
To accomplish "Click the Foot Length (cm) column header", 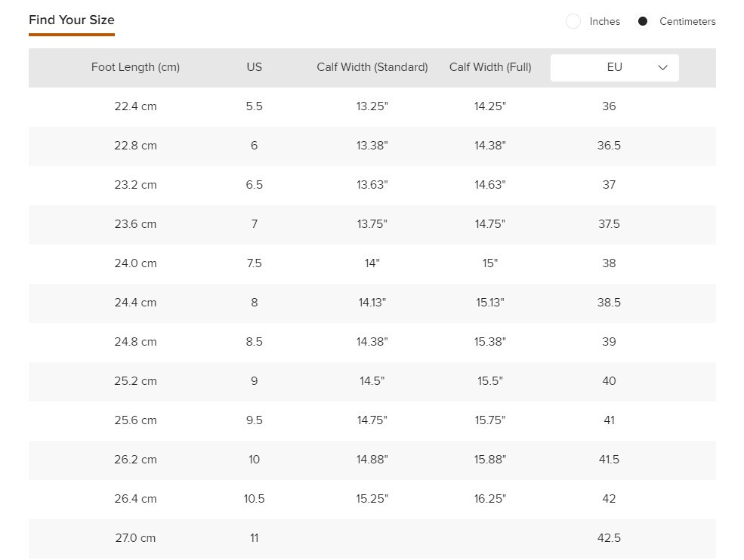I will [x=135, y=67].
